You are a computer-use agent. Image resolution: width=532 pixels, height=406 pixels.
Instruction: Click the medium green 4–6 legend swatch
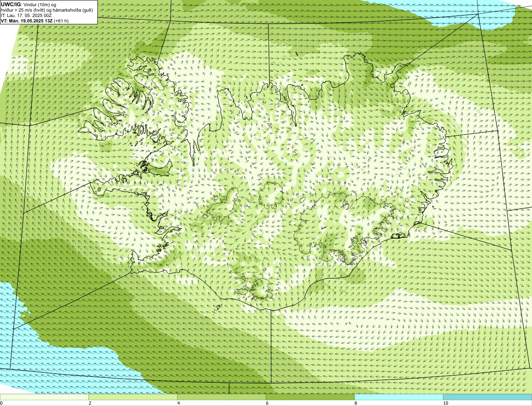pyautogui.click(x=222, y=397)
